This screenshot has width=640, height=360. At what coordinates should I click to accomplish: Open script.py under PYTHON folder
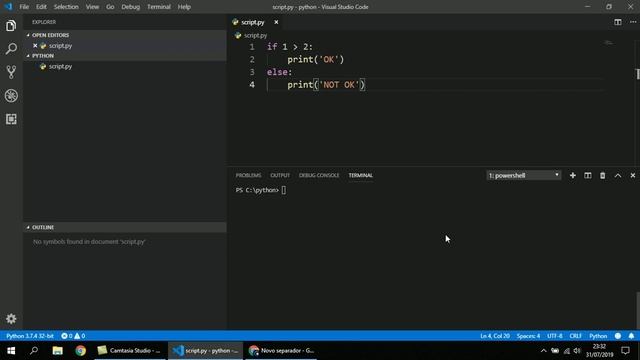pos(60,66)
